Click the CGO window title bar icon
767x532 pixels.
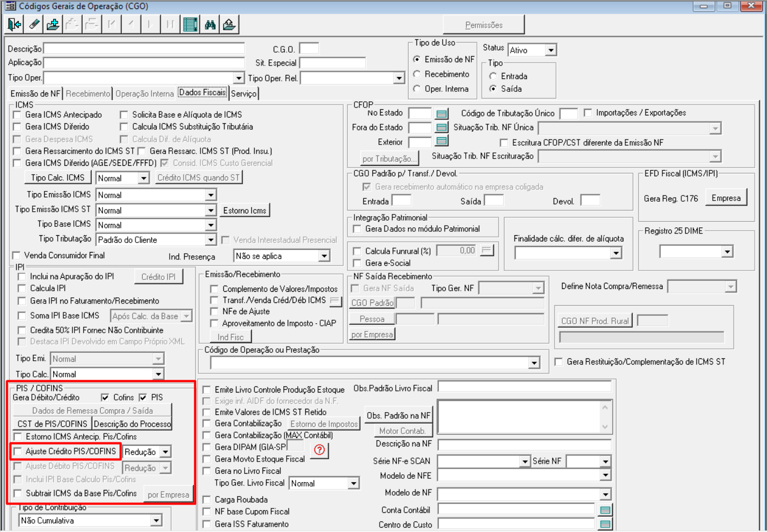pos(10,7)
